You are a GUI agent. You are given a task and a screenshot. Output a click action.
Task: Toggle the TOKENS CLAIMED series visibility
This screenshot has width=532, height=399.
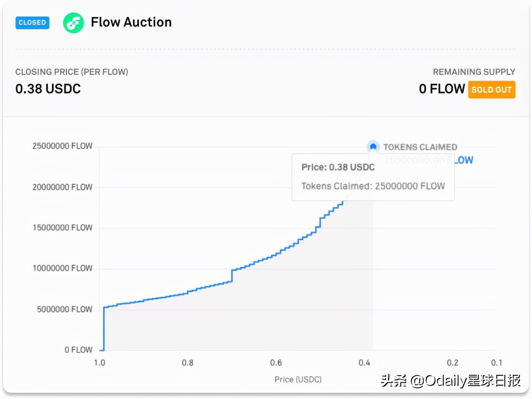[420, 147]
